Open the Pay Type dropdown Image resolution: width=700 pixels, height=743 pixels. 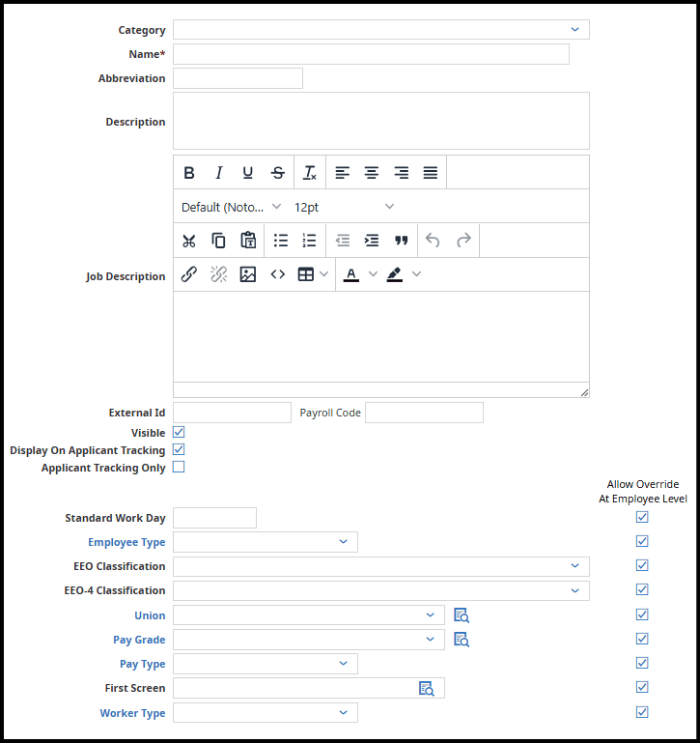tap(266, 664)
